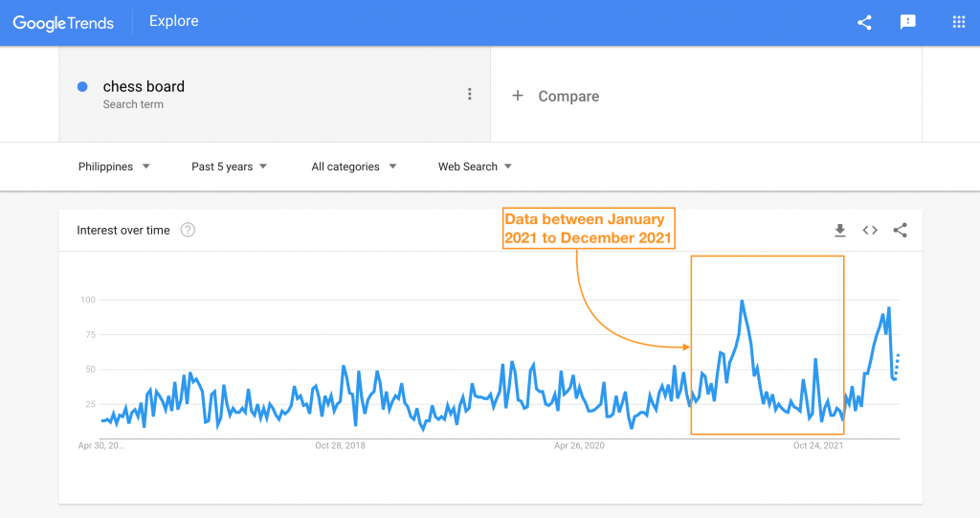Open the Google apps grid
980x518 pixels.
[958, 22]
